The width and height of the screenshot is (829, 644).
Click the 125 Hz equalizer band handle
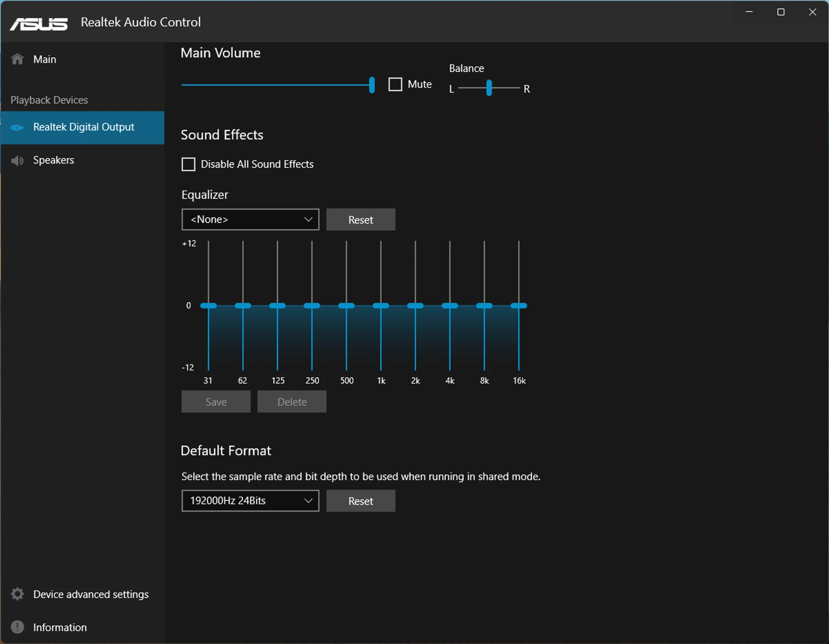[278, 306]
